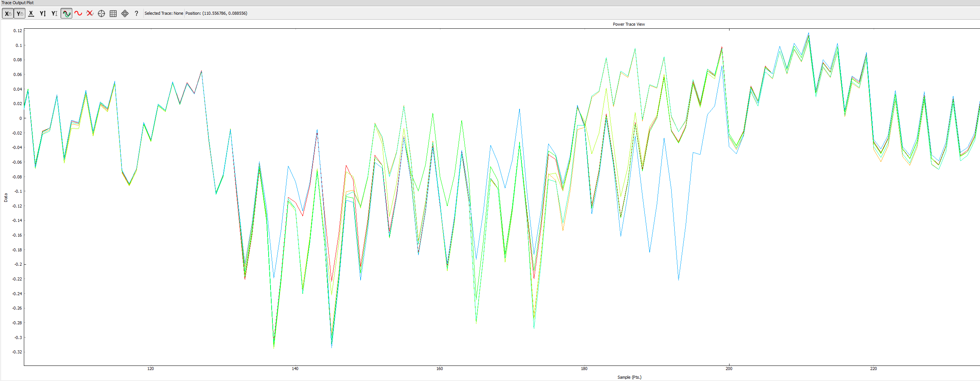Click the 140 x-axis tick label
This screenshot has height=381, width=980.
pos(295,369)
